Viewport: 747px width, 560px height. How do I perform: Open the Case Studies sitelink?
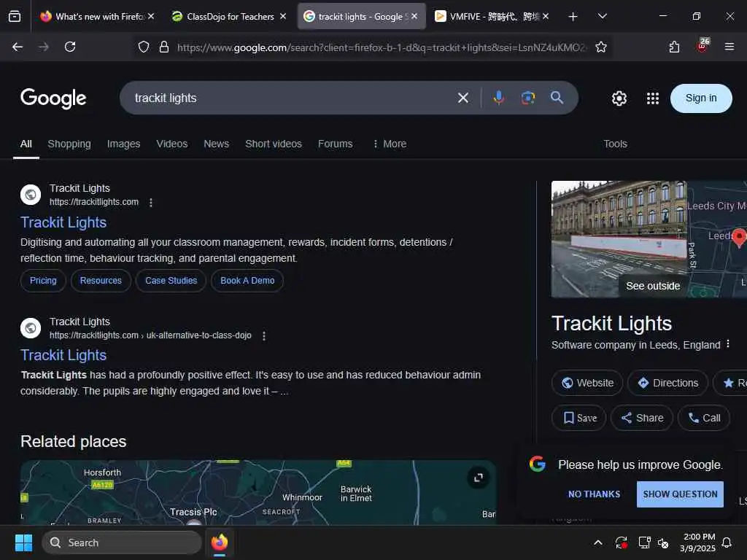coord(171,281)
